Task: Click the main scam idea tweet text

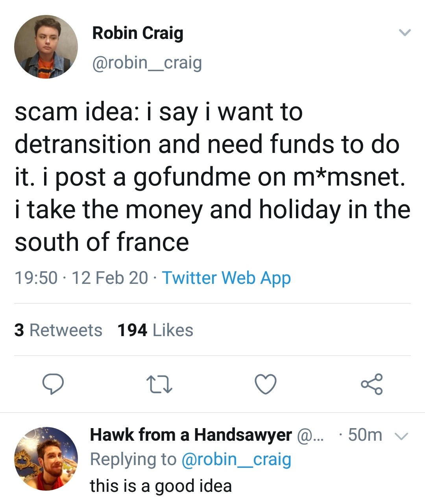Action: (213, 177)
